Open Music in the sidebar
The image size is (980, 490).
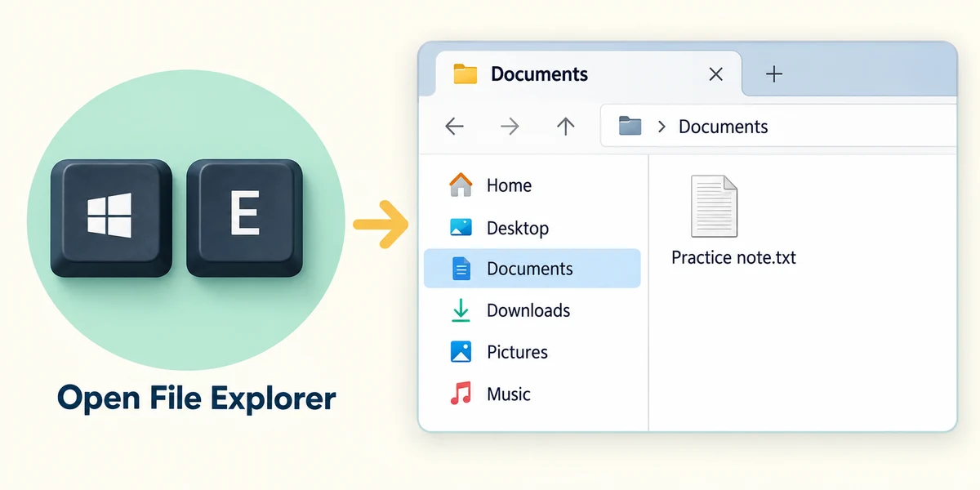532,394
